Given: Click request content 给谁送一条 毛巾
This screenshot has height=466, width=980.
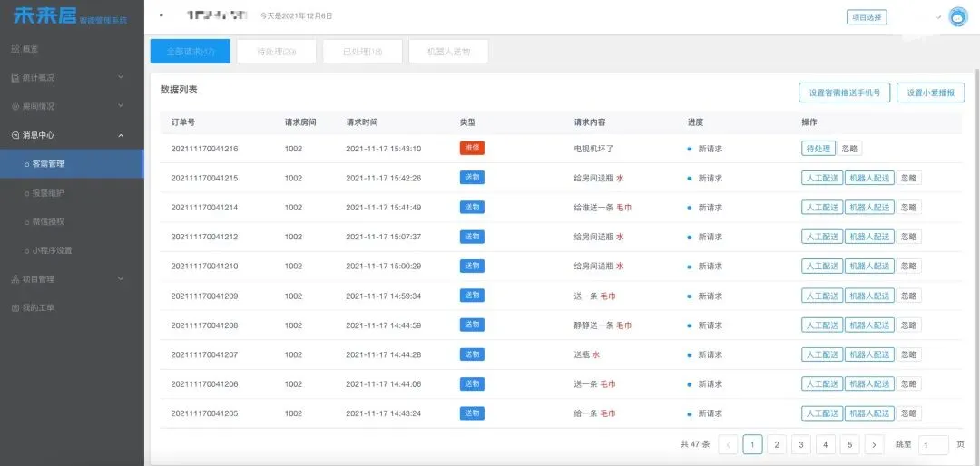Looking at the screenshot, I should point(603,208).
